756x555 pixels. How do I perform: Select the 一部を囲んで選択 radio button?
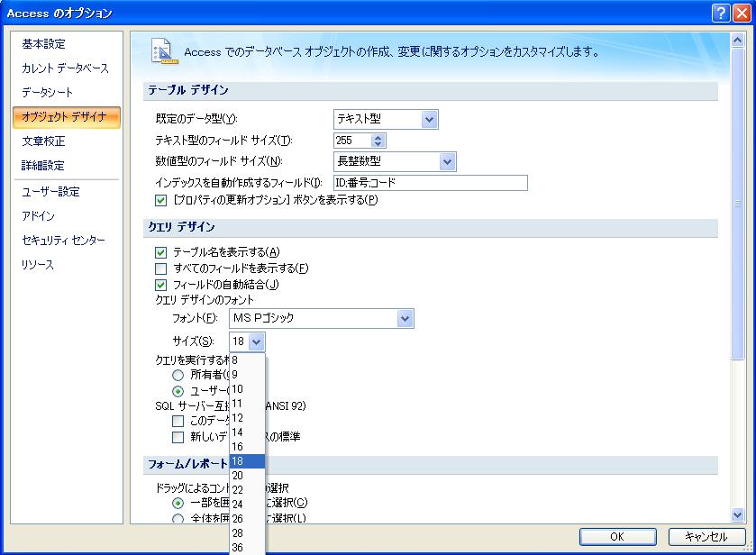point(178,504)
